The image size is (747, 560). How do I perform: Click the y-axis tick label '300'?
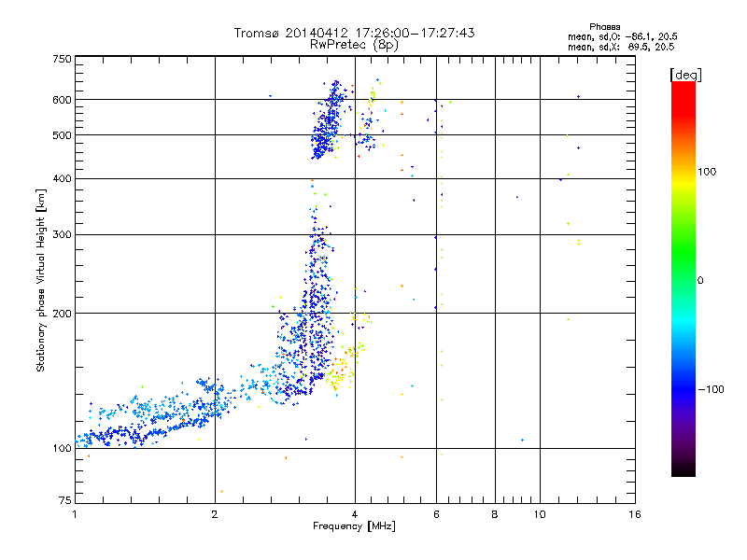click(x=63, y=234)
